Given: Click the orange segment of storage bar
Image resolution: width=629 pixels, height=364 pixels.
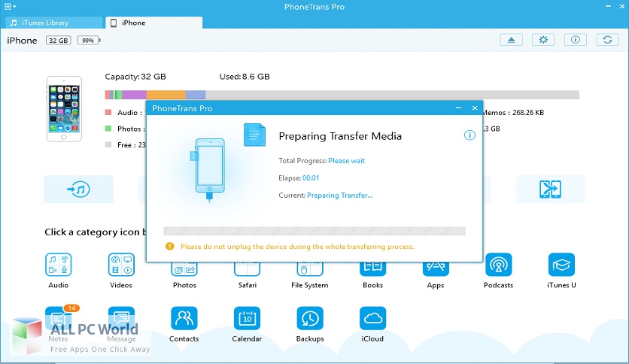Looking at the screenshot, I should 166,95.
